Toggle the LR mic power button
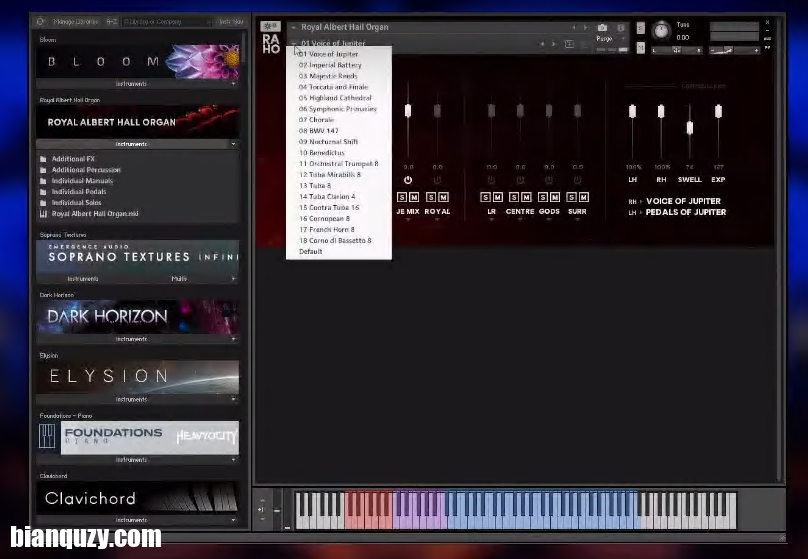 (491, 180)
